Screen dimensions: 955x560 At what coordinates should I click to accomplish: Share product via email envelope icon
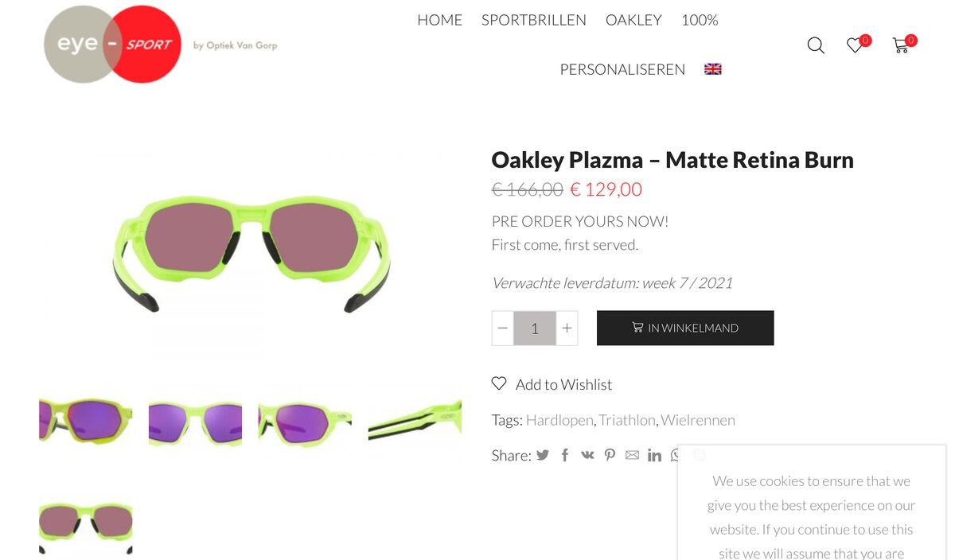point(632,455)
